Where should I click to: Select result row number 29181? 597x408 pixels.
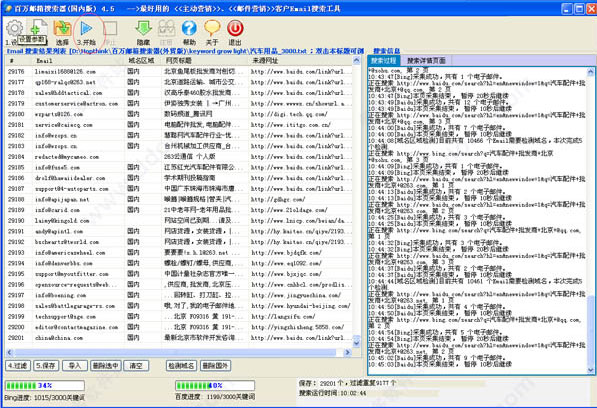click(179, 125)
